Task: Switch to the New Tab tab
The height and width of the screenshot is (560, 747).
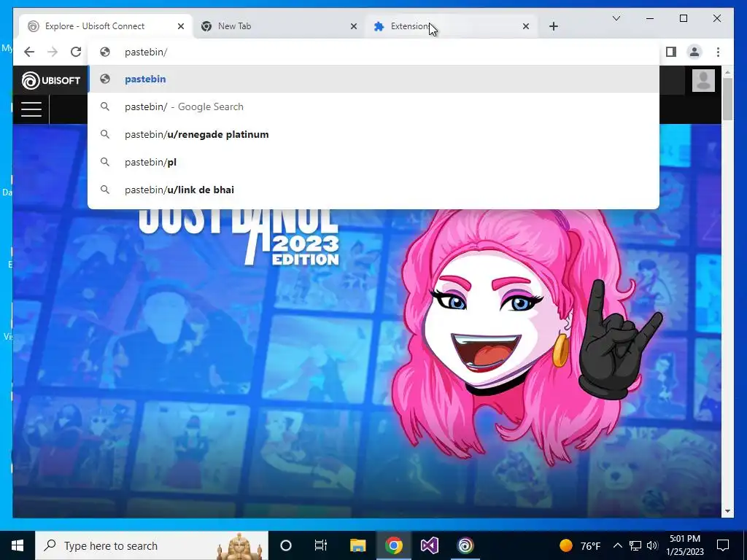Action: pos(279,26)
